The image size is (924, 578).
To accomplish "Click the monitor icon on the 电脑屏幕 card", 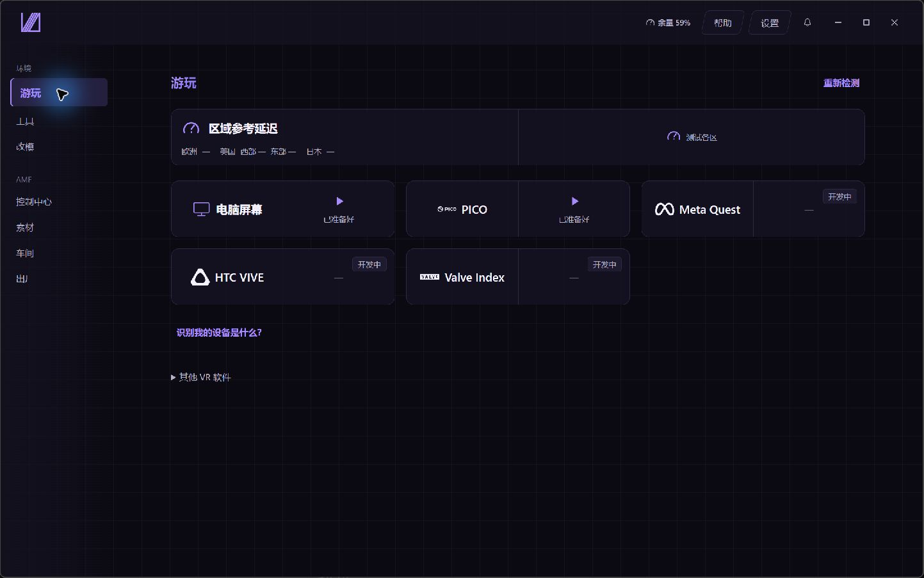I will (x=202, y=209).
